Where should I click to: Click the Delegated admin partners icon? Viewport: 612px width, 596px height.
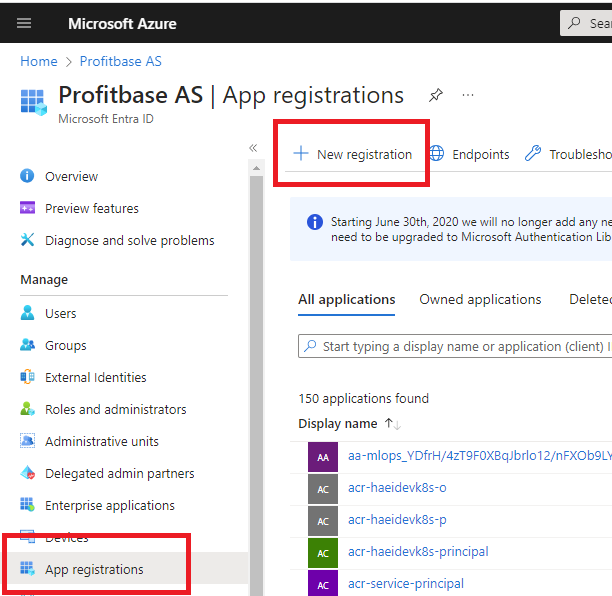coord(27,473)
